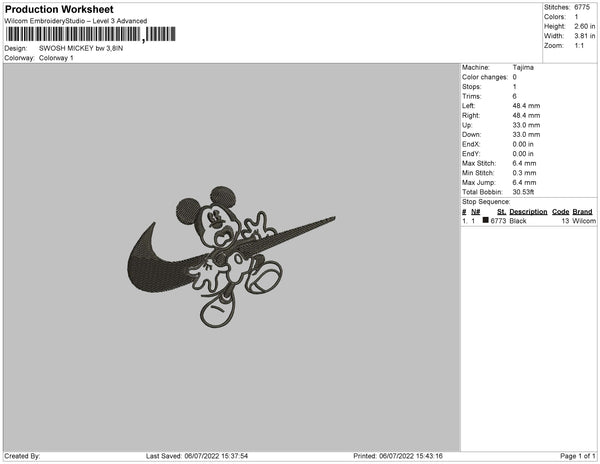Click thread code 13
The height and width of the screenshot is (464, 600).
tap(565, 221)
